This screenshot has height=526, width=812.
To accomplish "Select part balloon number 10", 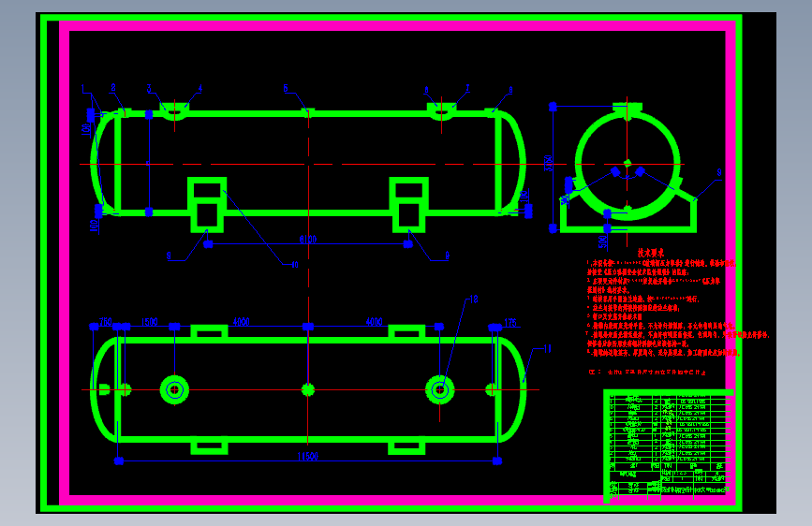I will point(295,265).
